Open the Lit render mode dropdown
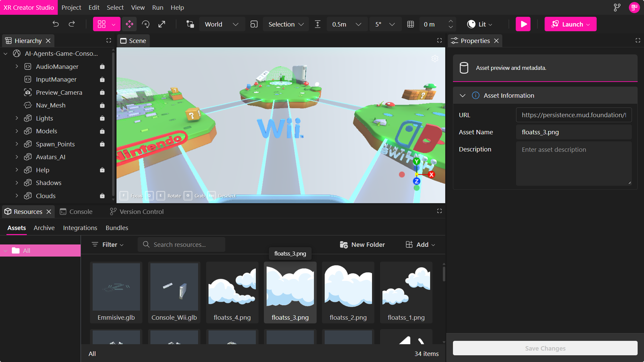The height and width of the screenshot is (362, 644). [480, 24]
